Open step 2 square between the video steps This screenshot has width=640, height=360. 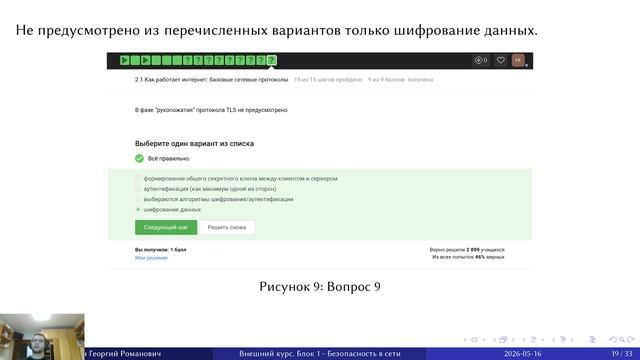point(135,60)
